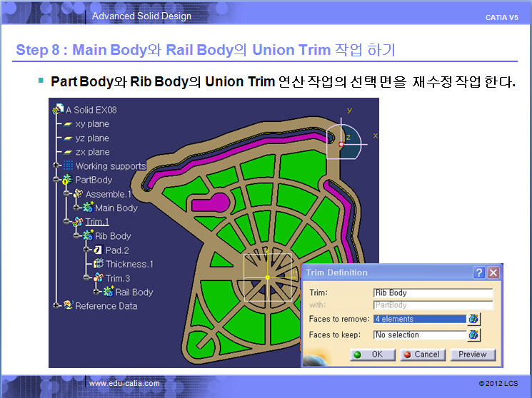The width and height of the screenshot is (532, 398).
Task: Click the Trim.3 operation icon
Action: click(x=98, y=278)
